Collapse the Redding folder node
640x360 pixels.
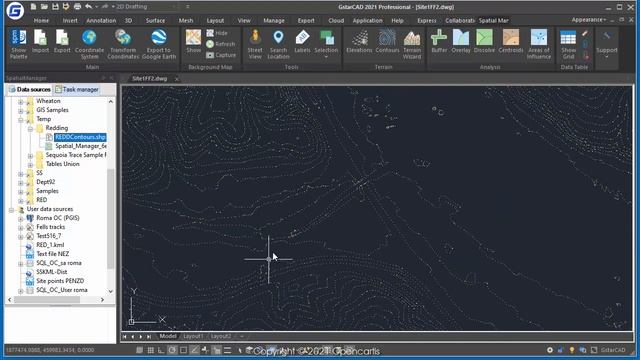(x=30, y=129)
